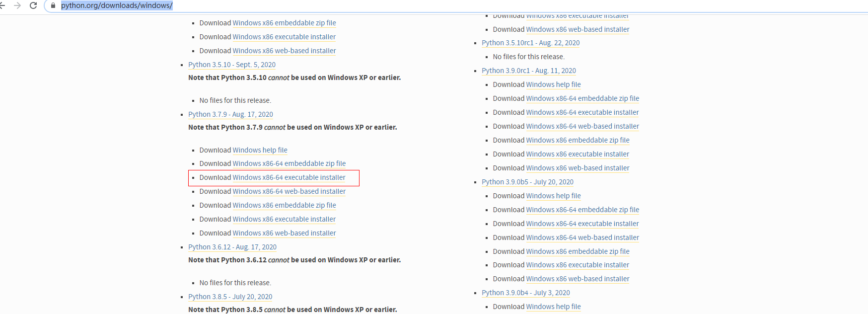Image resolution: width=868 pixels, height=314 pixels.
Task: Download x86-64 web-based installer for Python 3.9.0b5
Action: (x=582, y=237)
